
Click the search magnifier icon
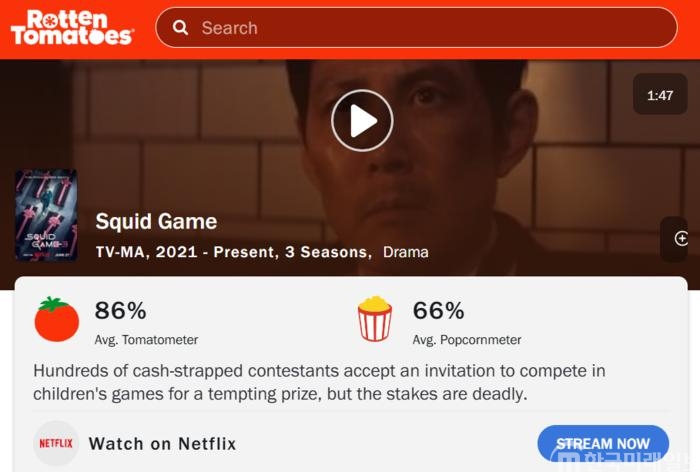[x=180, y=28]
